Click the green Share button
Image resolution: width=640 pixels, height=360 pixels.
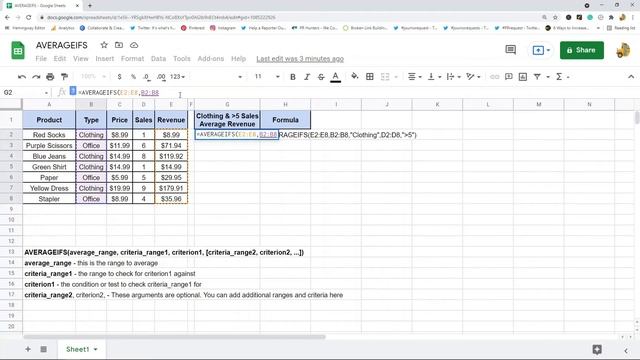[x=582, y=50]
